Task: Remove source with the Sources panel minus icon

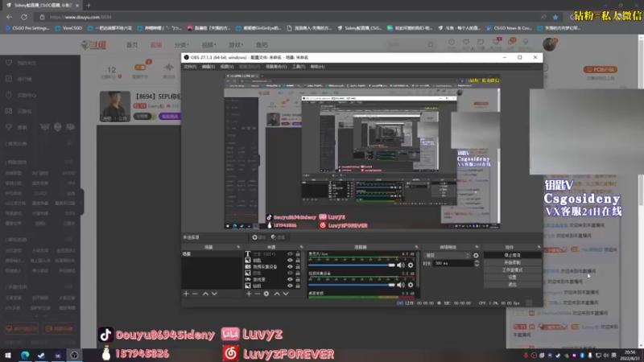Action: coord(258,294)
